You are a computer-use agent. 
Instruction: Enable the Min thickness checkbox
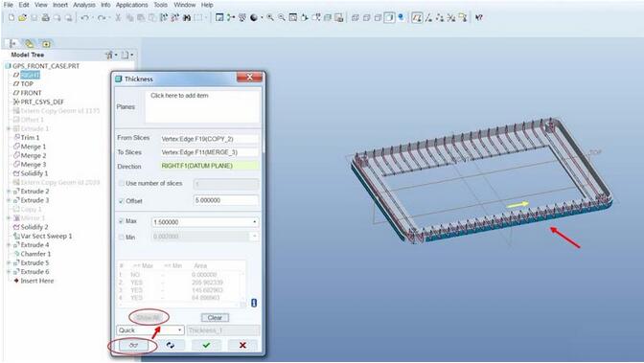[121, 238]
